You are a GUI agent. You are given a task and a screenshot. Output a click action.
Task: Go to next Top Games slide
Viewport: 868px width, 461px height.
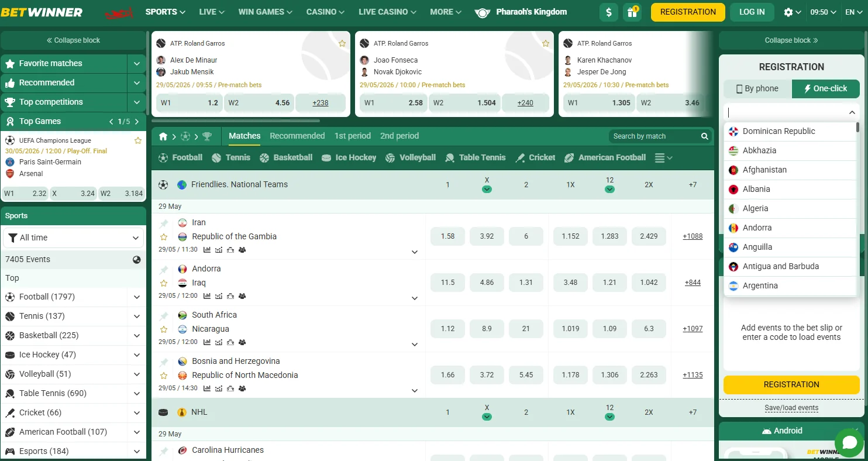point(137,122)
